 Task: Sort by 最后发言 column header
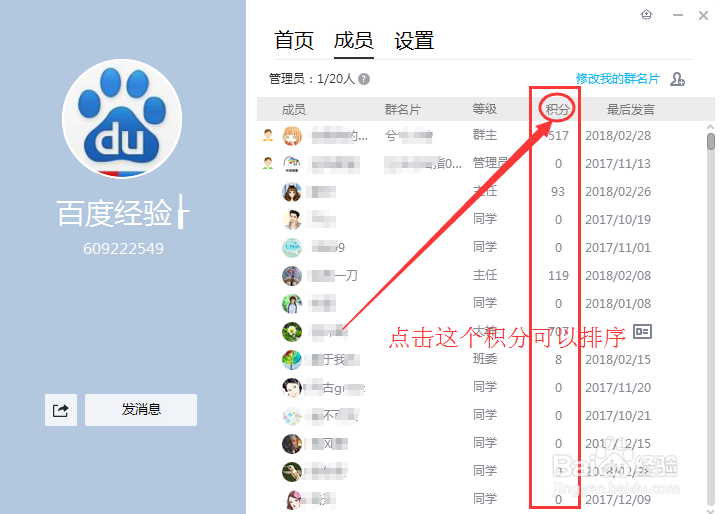click(630, 109)
